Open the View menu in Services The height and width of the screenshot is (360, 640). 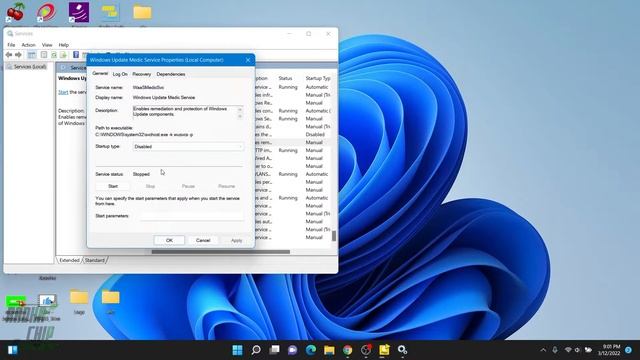click(47, 45)
